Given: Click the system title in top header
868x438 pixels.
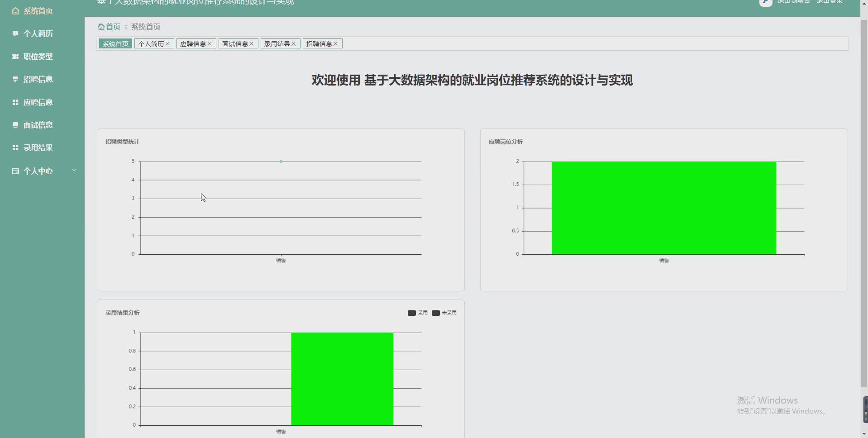Looking at the screenshot, I should [x=196, y=2].
